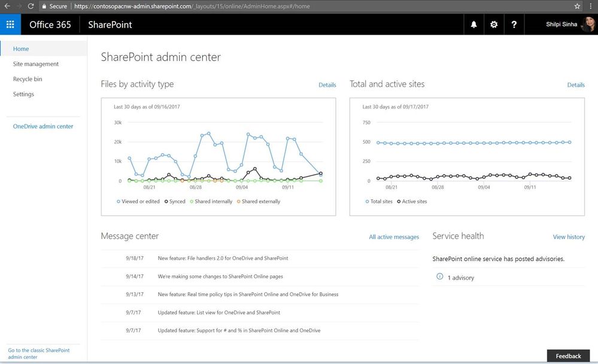Open the help question mark

point(514,25)
